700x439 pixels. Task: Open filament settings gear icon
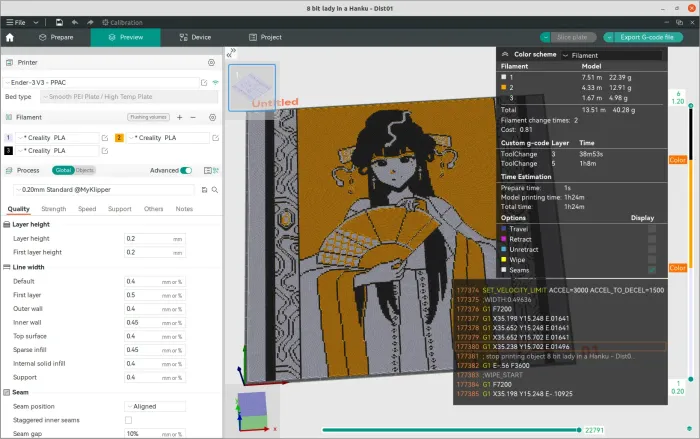212,117
